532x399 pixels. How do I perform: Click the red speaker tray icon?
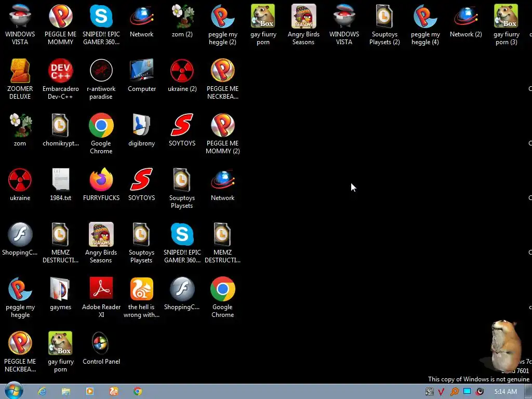[480, 392]
